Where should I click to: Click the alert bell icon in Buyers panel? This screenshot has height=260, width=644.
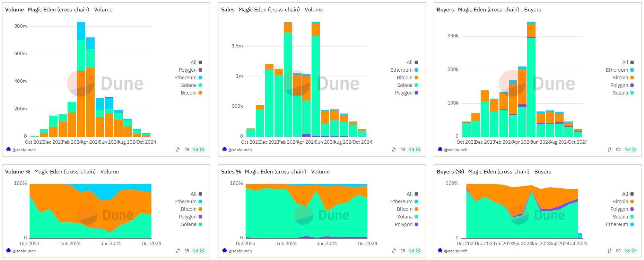coord(609,150)
